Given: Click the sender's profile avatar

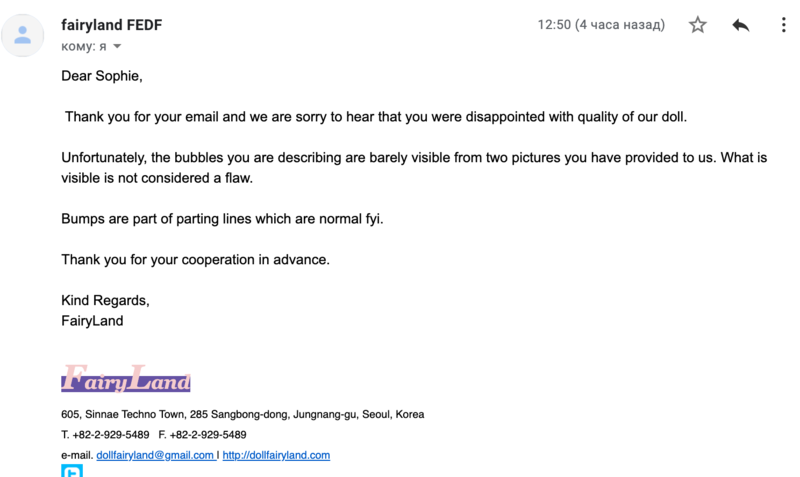Looking at the screenshot, I should tap(22, 35).
